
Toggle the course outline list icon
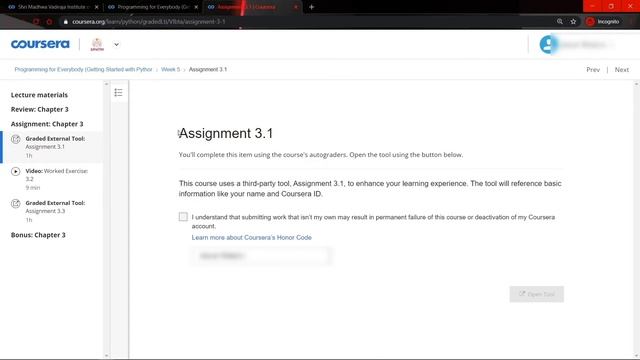coord(118,93)
